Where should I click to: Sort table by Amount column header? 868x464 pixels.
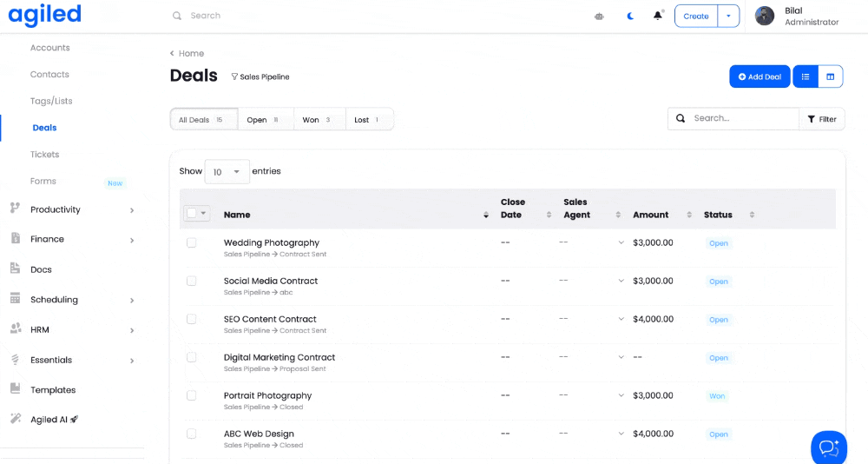651,215
